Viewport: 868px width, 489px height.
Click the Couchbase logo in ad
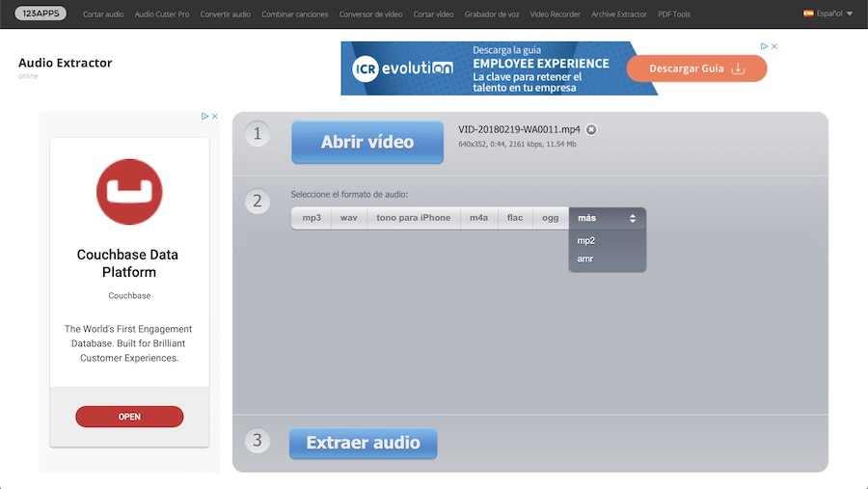[129, 192]
